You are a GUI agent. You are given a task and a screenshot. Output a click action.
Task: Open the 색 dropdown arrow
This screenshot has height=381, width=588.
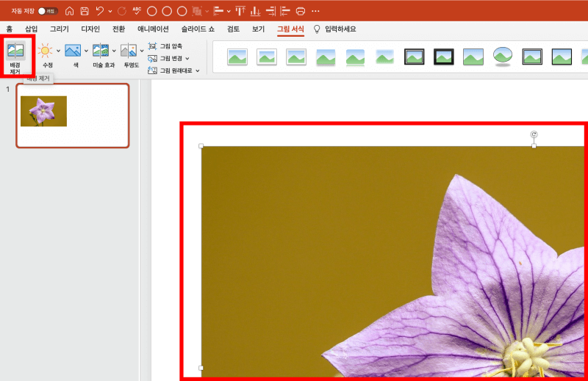tap(86, 51)
